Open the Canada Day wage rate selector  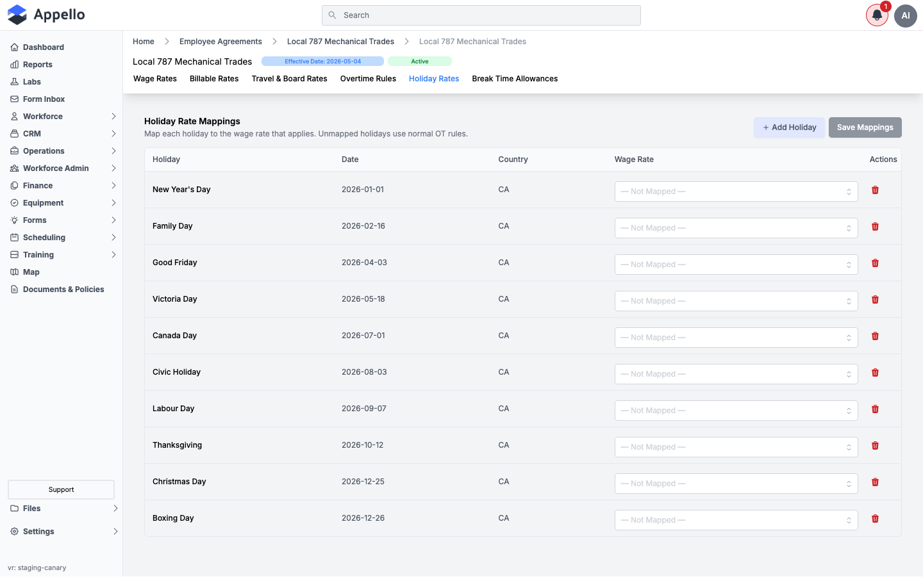pyautogui.click(x=736, y=338)
